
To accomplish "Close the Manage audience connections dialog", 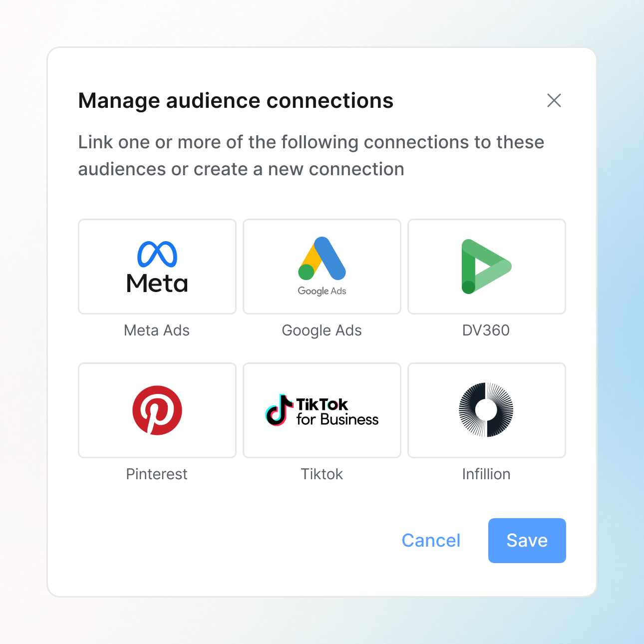I will click(554, 100).
